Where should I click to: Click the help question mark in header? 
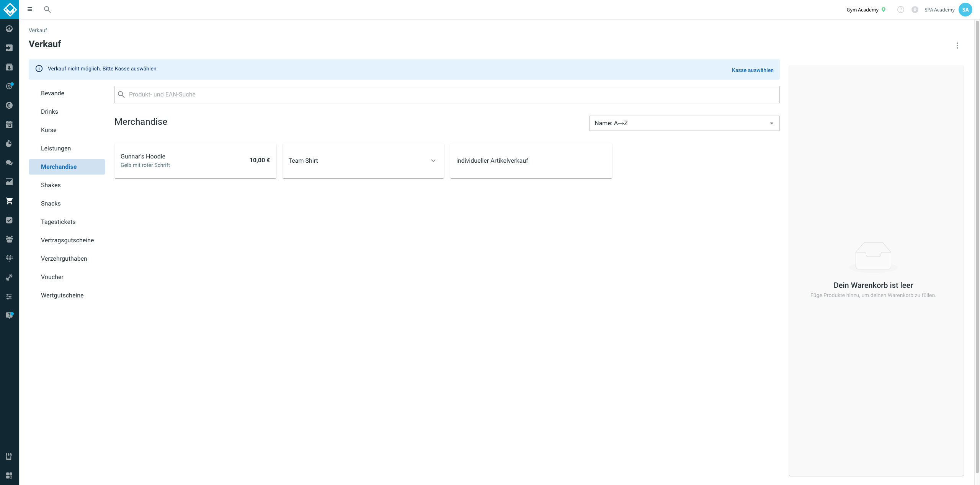(900, 10)
